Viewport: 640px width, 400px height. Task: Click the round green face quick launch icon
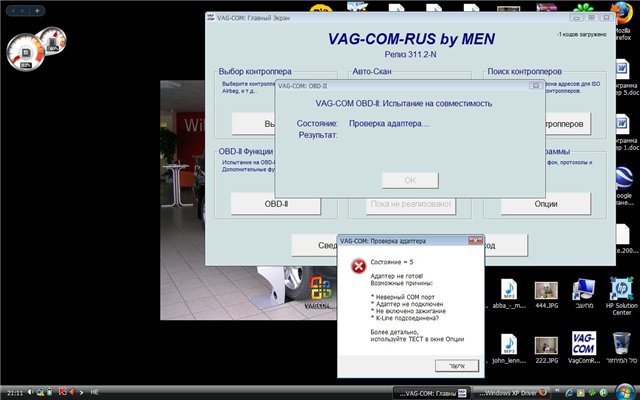tap(603, 393)
